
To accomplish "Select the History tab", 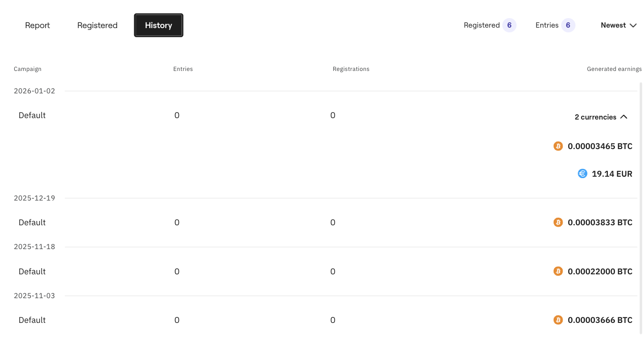I will pyautogui.click(x=159, y=25).
